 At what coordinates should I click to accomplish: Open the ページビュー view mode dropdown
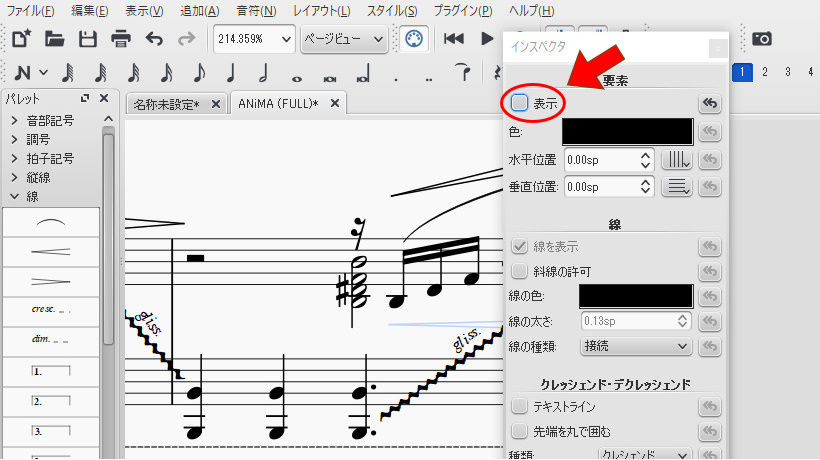coord(344,39)
